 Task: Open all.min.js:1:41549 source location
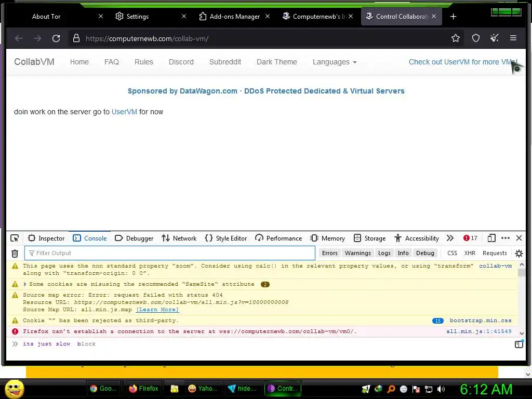(478, 331)
